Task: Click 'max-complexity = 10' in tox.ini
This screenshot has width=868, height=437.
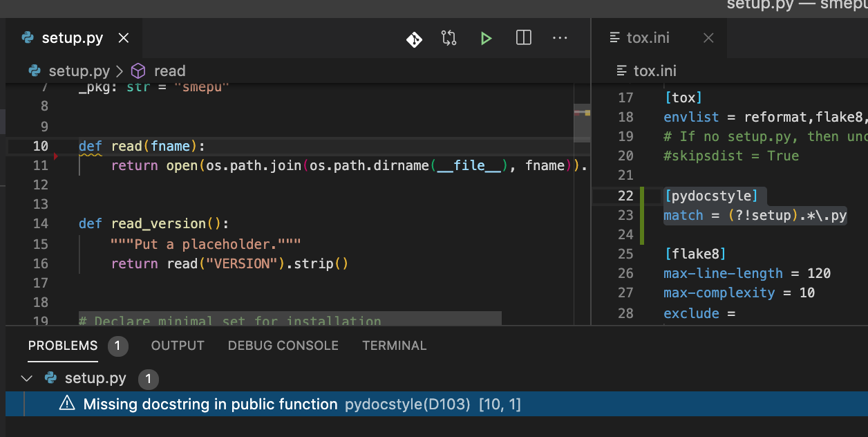Action: (x=739, y=292)
